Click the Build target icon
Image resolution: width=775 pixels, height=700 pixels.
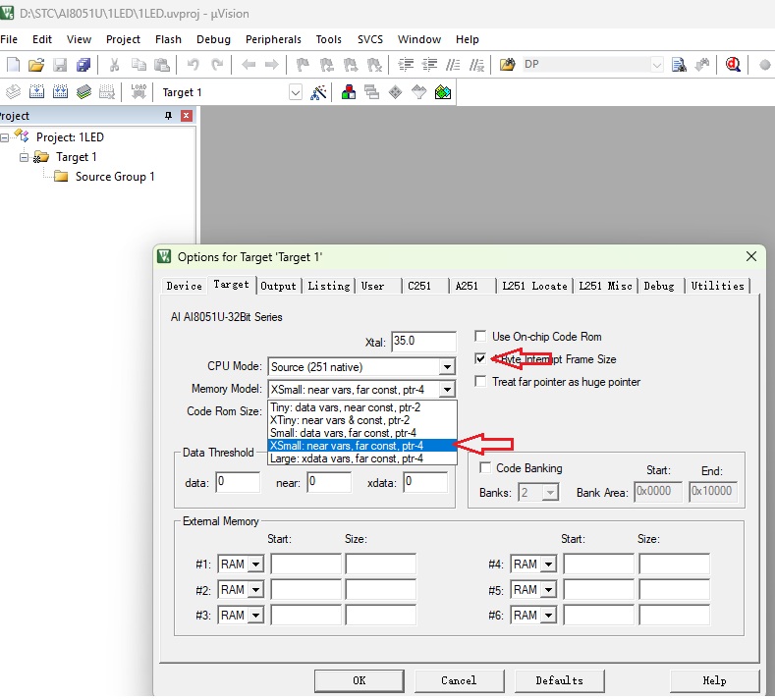pos(36,92)
